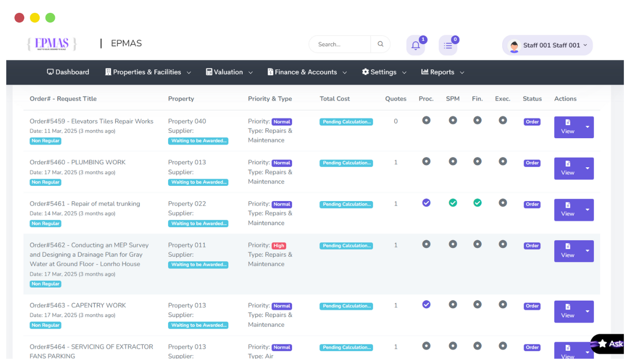Click Property 022 cell
The image size is (630, 364).
187,203
